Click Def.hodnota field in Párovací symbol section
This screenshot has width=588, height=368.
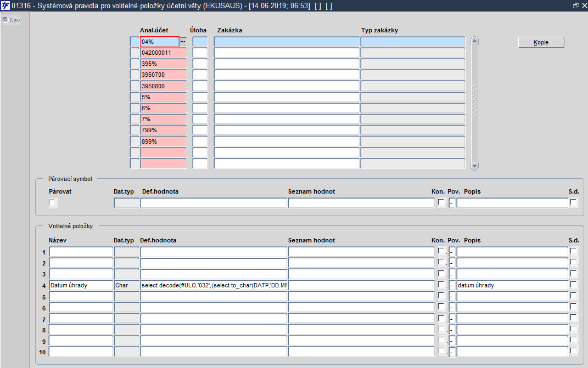click(214, 203)
